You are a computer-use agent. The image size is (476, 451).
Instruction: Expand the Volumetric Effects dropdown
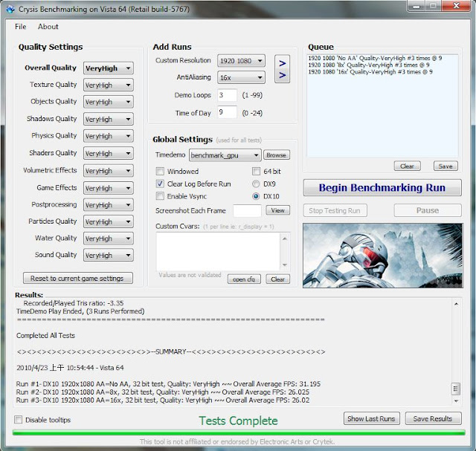click(109, 171)
